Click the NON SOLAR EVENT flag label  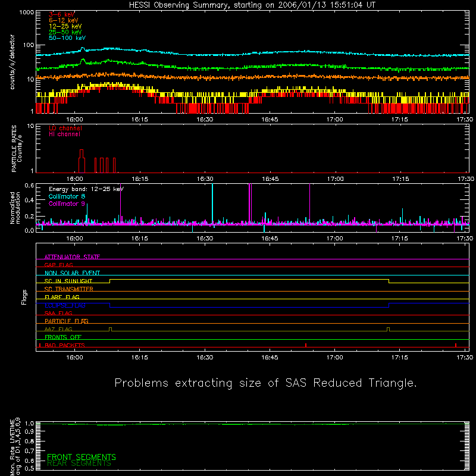pos(72,273)
